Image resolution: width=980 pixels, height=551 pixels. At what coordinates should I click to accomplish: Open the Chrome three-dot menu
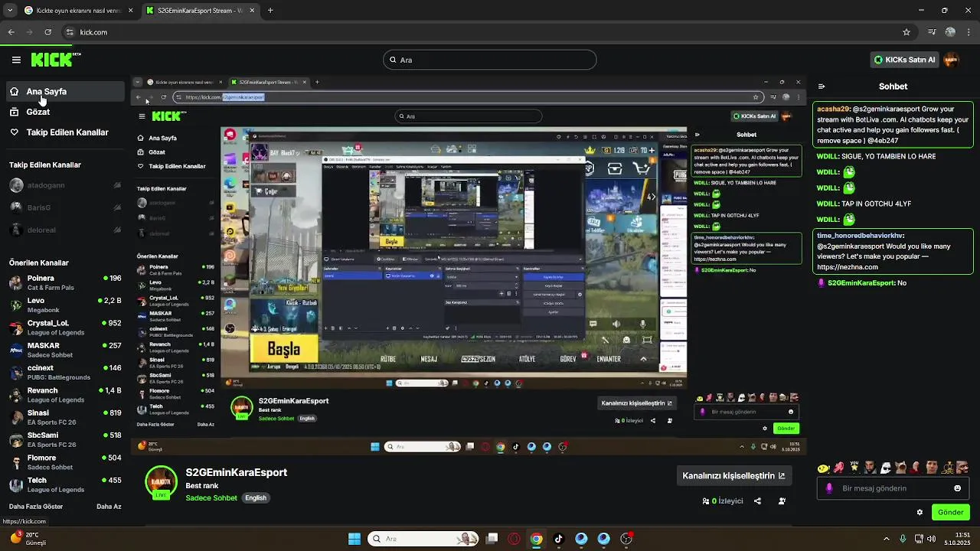click(x=969, y=32)
